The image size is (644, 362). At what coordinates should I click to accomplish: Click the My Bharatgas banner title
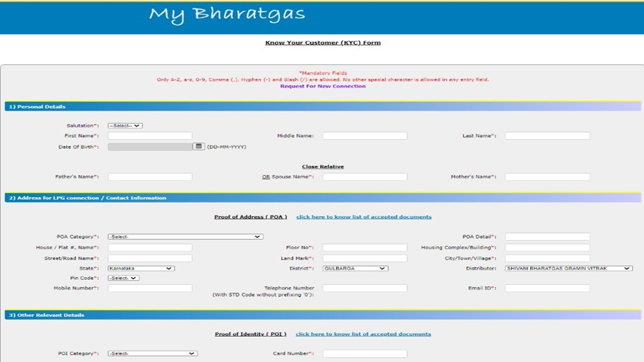[227, 14]
